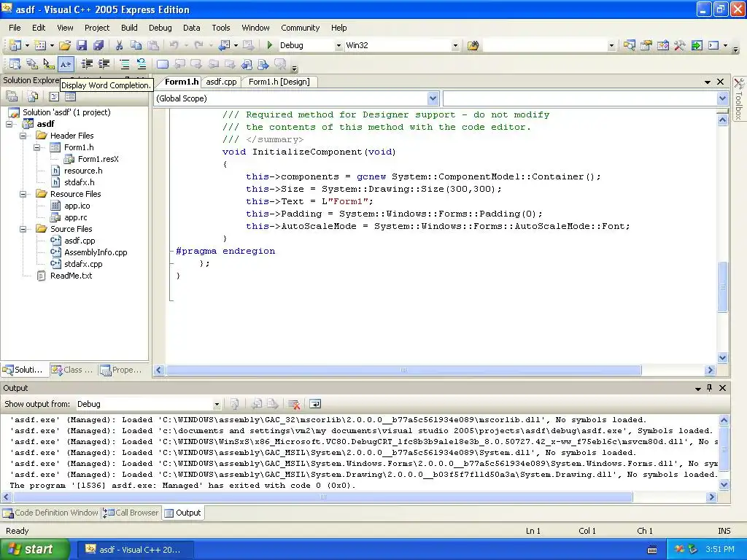Click the Cut scissors icon
The width and height of the screenshot is (747, 560).
tap(119, 45)
